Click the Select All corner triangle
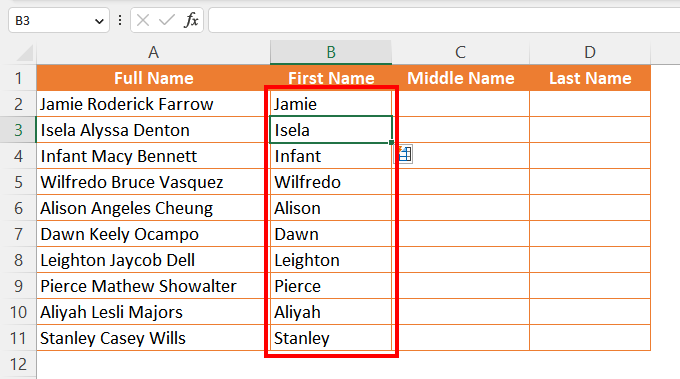680x379 pixels. 25,53
